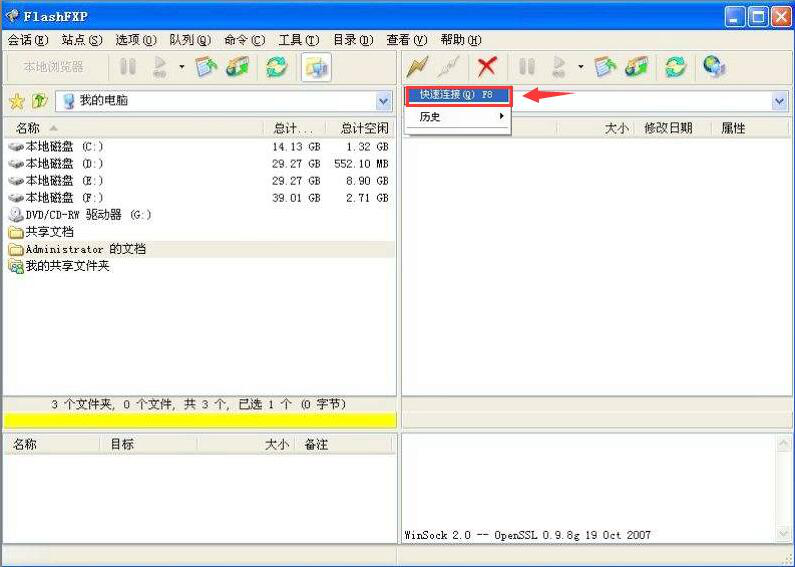Viewport: 795px width, 567px height.
Task: Select Administrator 的文档 folder
Action: click(x=77, y=249)
